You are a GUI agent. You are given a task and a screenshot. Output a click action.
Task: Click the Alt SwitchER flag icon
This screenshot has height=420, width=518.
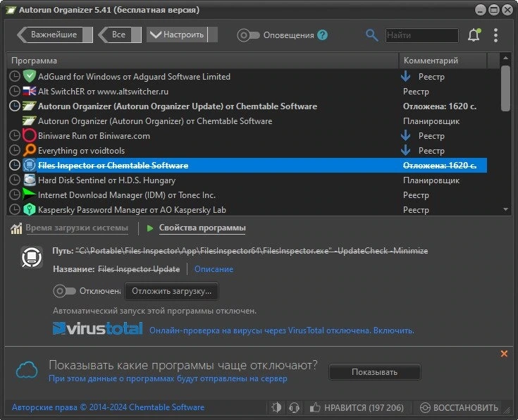click(x=30, y=91)
